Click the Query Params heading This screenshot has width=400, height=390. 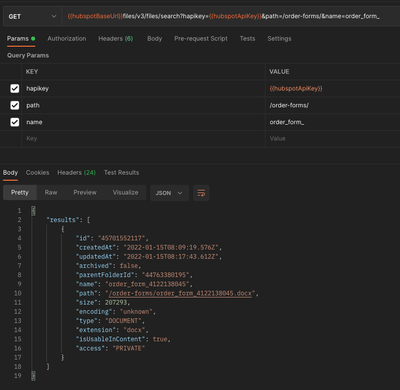pyautogui.click(x=28, y=55)
